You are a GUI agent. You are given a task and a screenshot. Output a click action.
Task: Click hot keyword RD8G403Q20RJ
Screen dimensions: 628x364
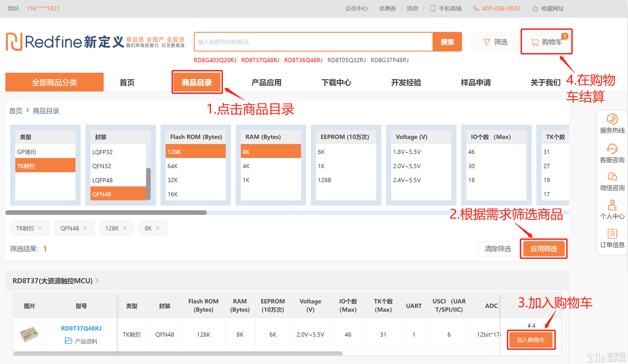click(215, 60)
